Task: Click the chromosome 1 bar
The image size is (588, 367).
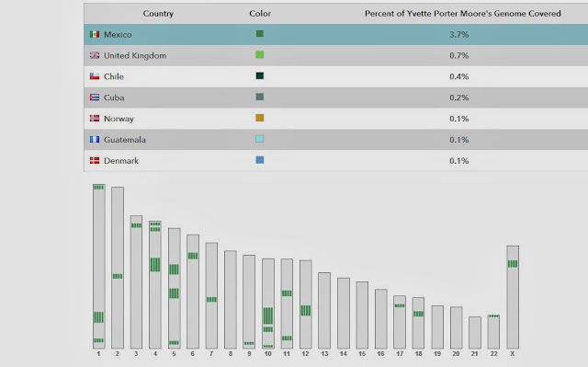Action: click(x=99, y=267)
